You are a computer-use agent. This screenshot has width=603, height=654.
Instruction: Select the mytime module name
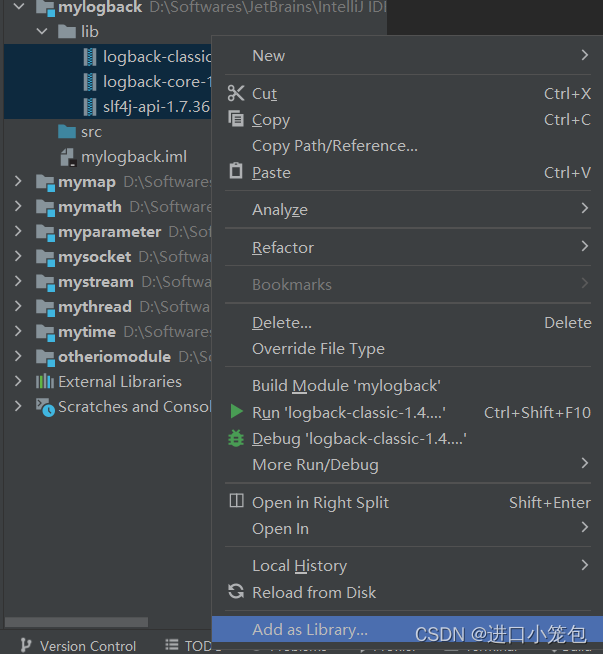point(87,332)
